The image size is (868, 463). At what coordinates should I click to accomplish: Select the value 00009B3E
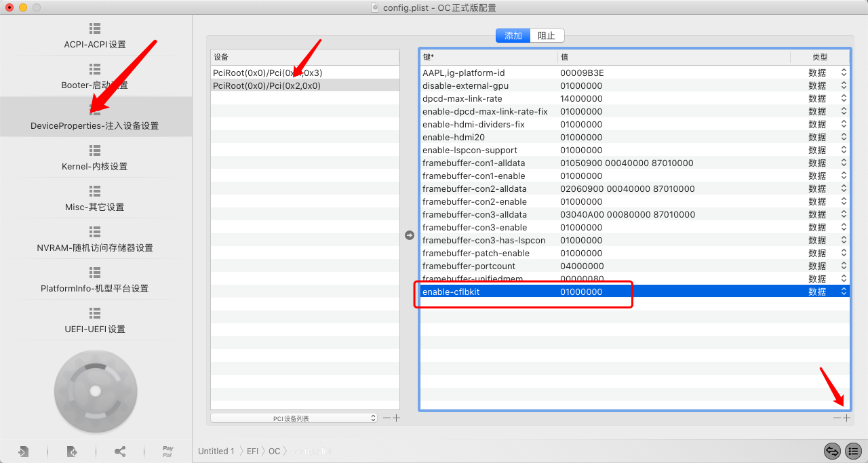582,73
